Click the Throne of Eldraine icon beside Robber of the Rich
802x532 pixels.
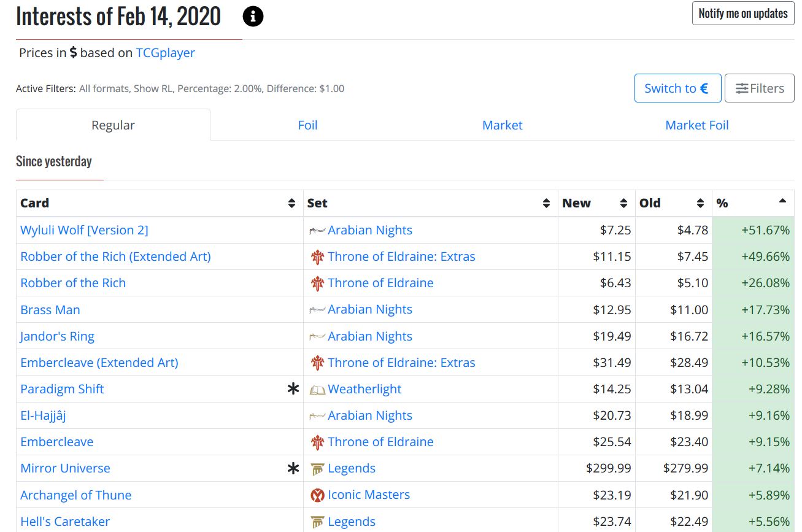pyautogui.click(x=317, y=283)
